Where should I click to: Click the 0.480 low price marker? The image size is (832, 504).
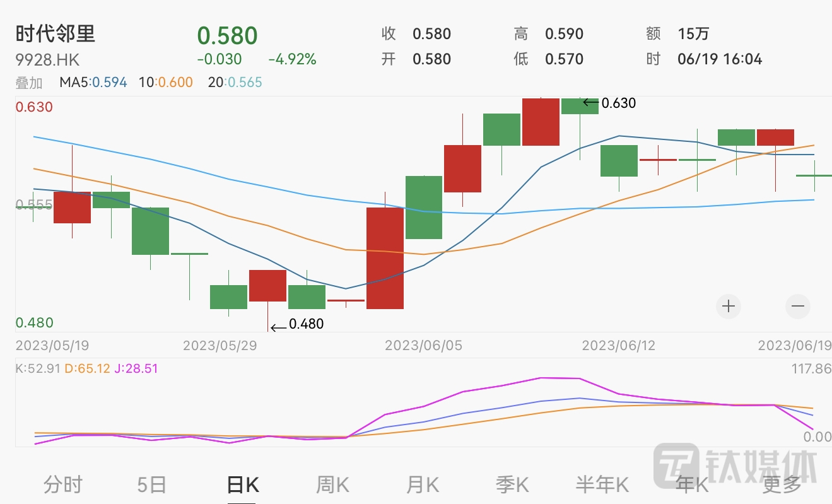[x=306, y=324]
